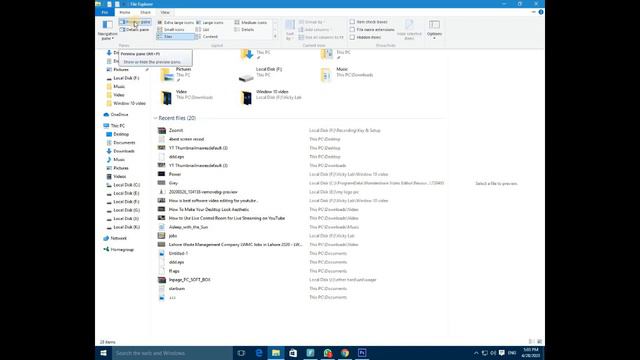
Task: Select the Video folder tile
Action: [x=186, y=97]
